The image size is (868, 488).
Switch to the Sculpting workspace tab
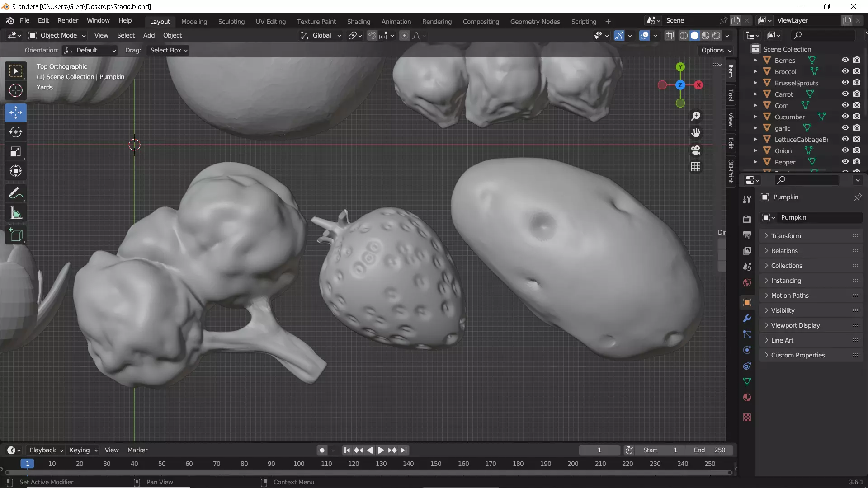[x=231, y=22]
